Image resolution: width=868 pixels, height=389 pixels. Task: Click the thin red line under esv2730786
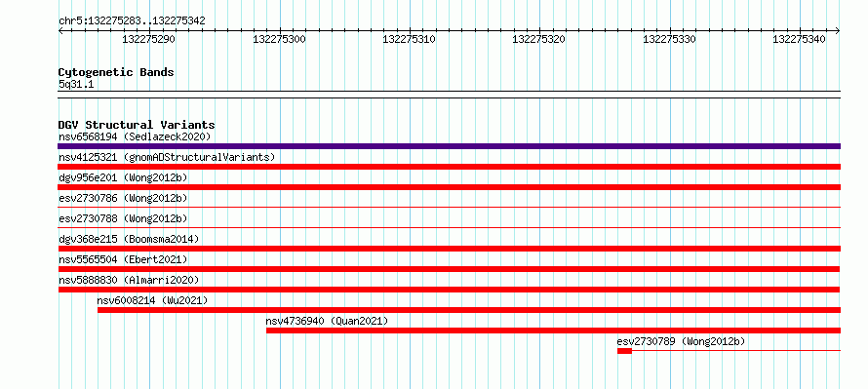coord(449,208)
